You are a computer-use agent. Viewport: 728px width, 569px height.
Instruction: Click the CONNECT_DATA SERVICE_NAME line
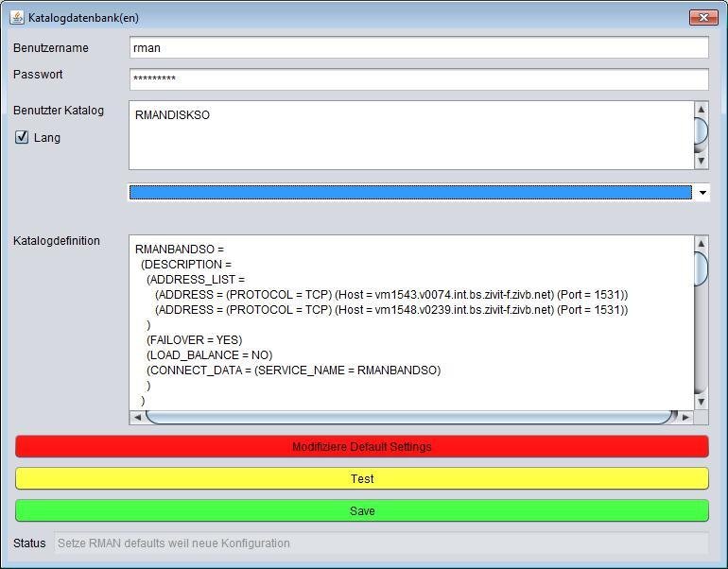point(293,371)
